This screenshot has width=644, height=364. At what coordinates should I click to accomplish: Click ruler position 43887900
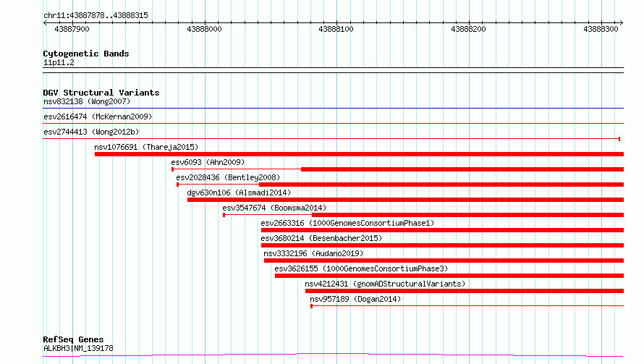tap(72, 29)
